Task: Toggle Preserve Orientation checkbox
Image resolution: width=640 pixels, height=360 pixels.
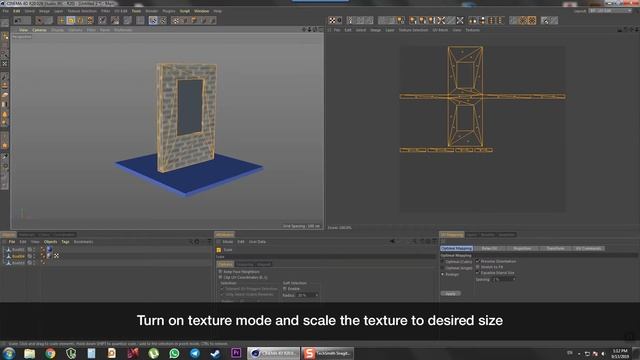Action: [x=478, y=261]
